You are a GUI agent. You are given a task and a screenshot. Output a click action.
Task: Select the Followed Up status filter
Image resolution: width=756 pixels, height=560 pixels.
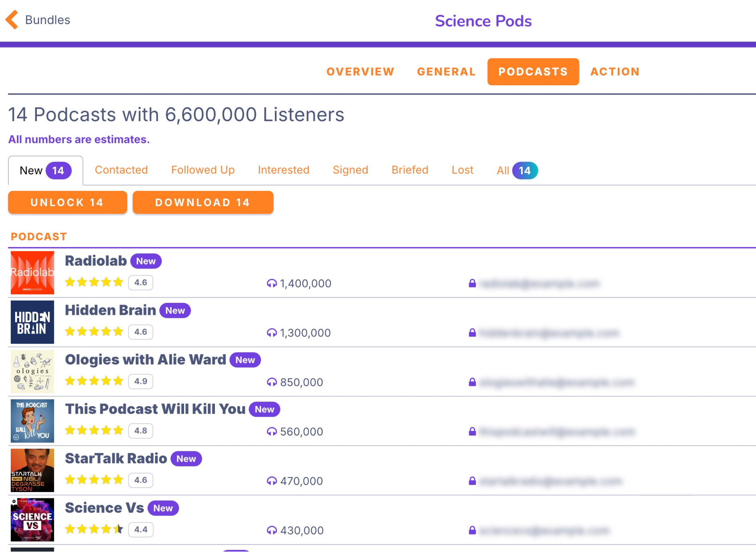pyautogui.click(x=203, y=170)
